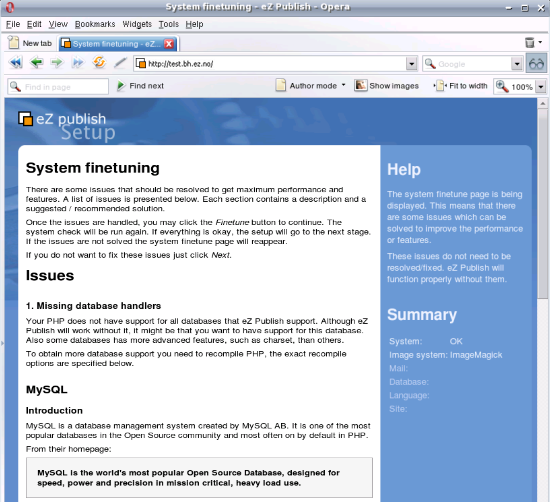Open the Bookmarks menu
The image size is (550, 502).
(95, 24)
